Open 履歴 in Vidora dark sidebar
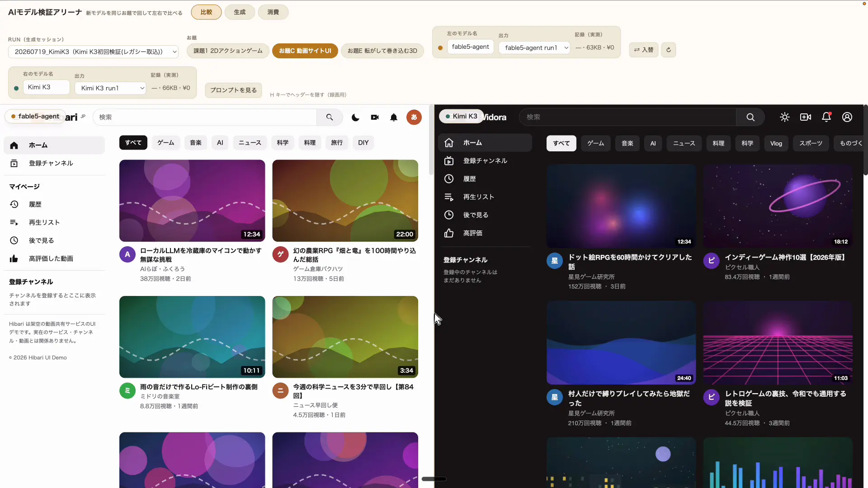The image size is (868, 488). (x=485, y=178)
